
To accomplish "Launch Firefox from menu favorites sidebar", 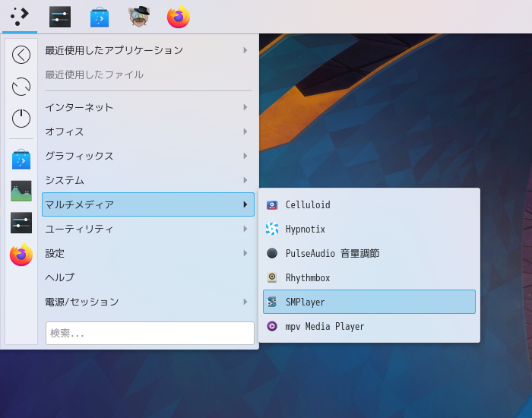I will [x=21, y=255].
